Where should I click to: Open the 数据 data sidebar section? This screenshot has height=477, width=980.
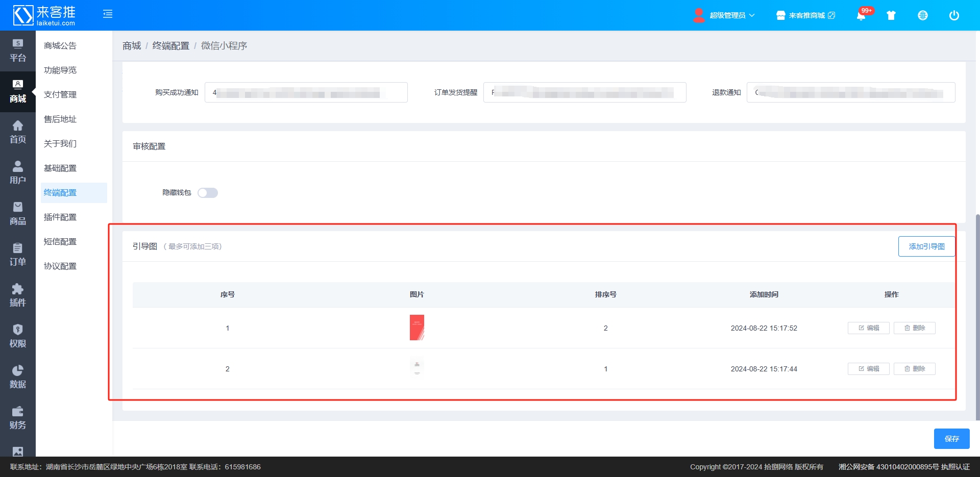(x=18, y=377)
